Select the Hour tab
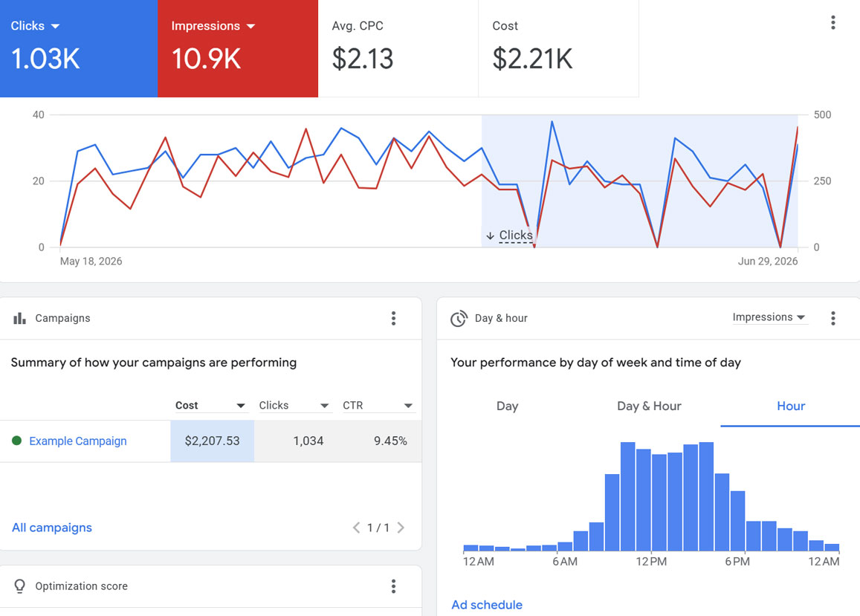This screenshot has width=860, height=616. [791, 406]
